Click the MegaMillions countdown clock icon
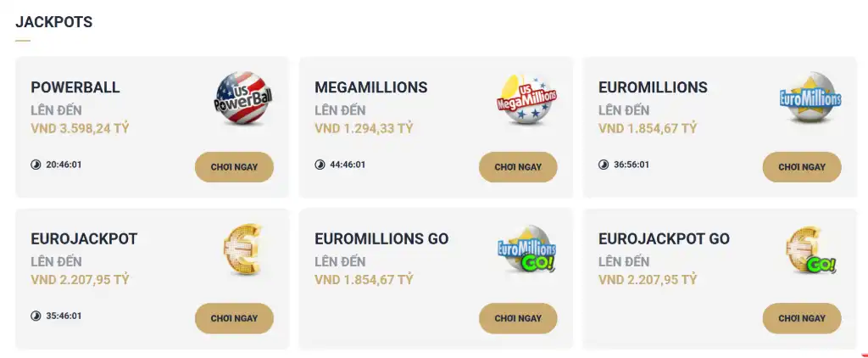Screen dimensions: 868x358 pyautogui.click(x=320, y=165)
